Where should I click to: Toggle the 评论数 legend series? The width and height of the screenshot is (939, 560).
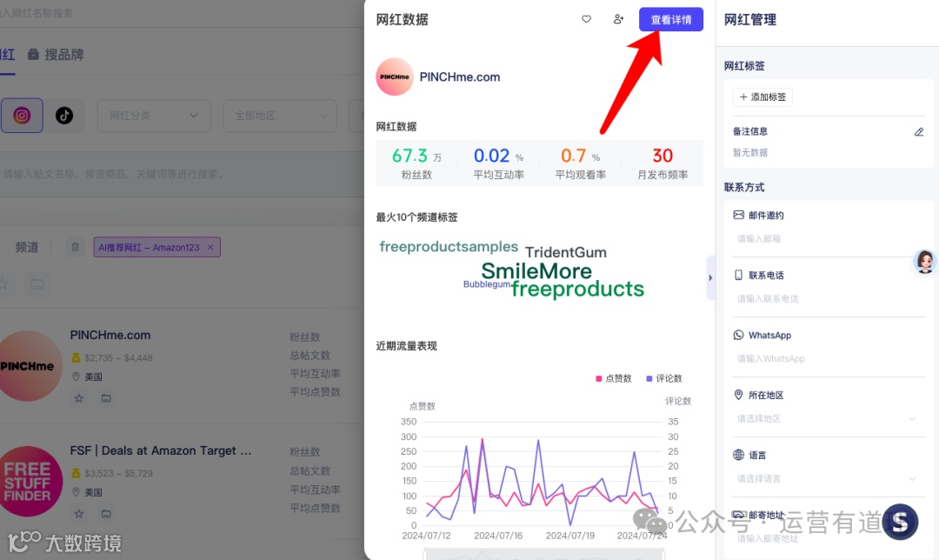664,378
